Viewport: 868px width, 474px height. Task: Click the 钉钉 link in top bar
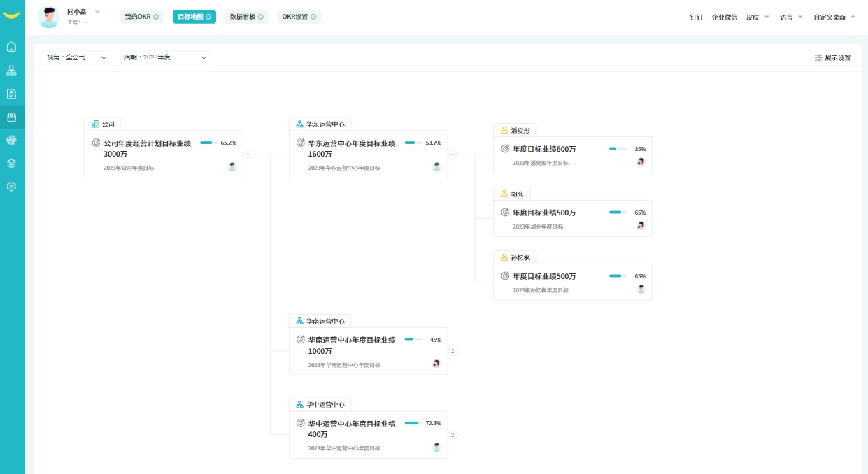pyautogui.click(x=696, y=17)
